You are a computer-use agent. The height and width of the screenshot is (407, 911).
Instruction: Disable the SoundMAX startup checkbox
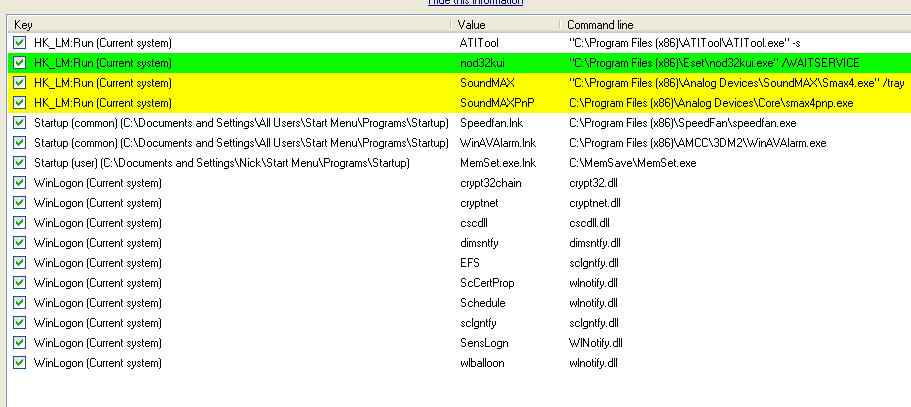pos(20,83)
